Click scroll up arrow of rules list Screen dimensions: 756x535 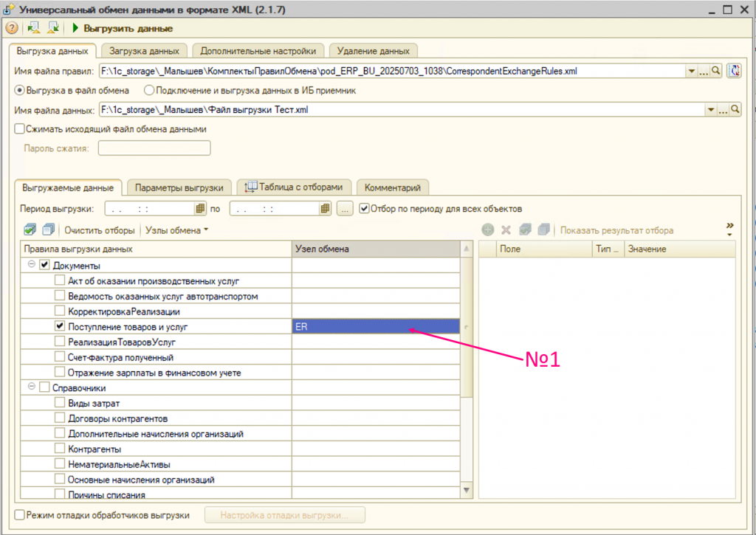click(467, 249)
